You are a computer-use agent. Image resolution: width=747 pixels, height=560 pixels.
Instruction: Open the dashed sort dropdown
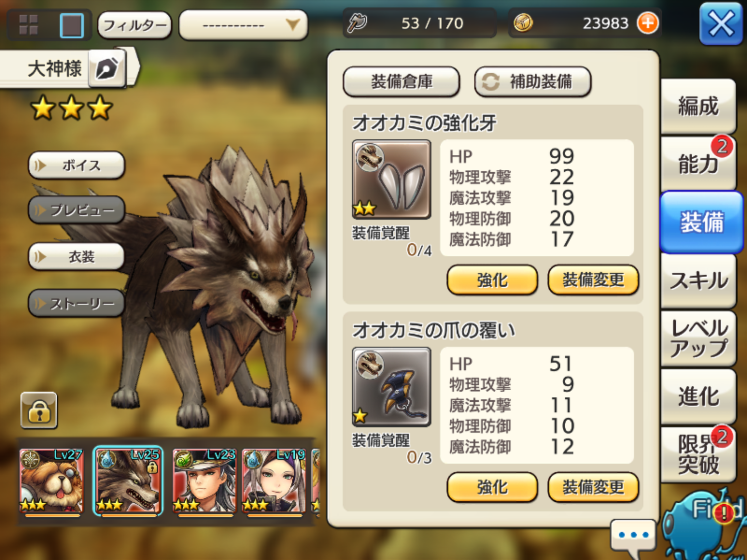(244, 25)
